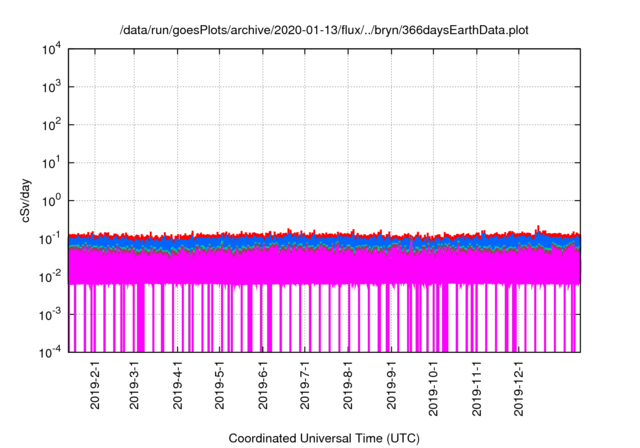Click the 10^2 y-axis tick label
This screenshot has width=640, height=448.
click(x=52, y=125)
